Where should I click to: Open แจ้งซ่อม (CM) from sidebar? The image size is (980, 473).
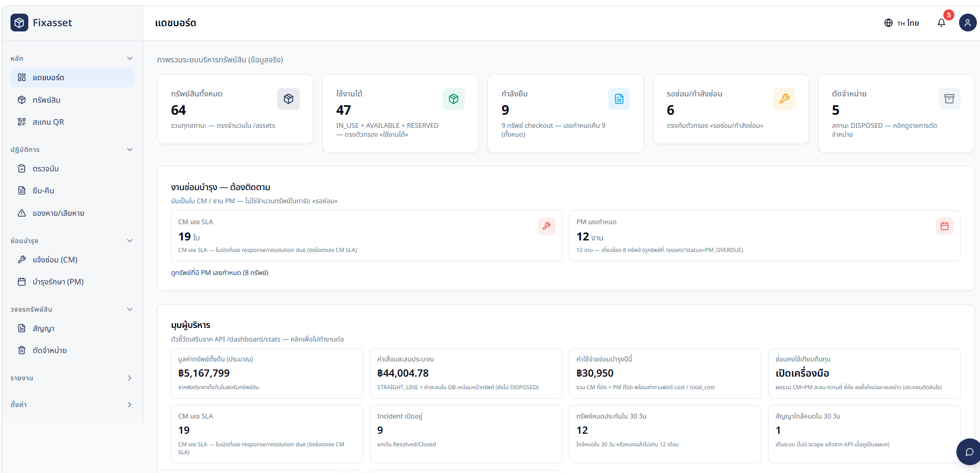pyautogui.click(x=72, y=260)
